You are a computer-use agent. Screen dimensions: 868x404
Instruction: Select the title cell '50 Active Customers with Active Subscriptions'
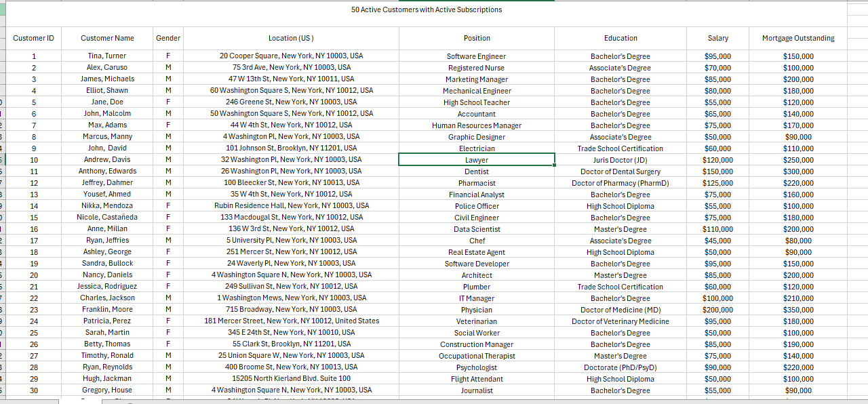[427, 10]
